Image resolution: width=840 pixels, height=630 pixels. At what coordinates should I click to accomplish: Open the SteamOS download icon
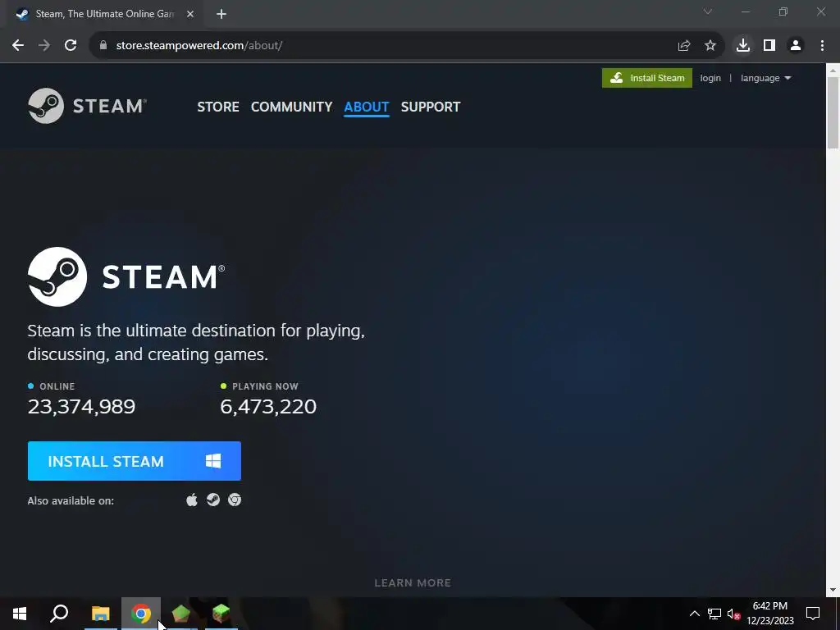tap(213, 500)
